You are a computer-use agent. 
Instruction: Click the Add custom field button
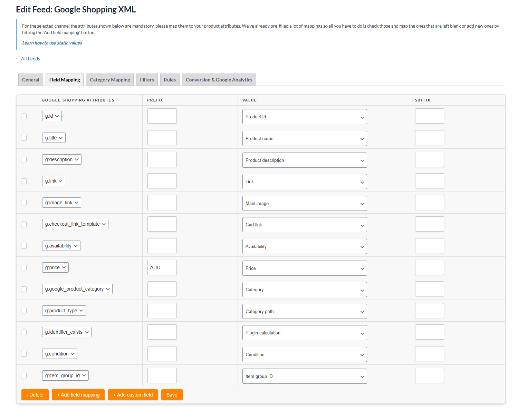133,395
